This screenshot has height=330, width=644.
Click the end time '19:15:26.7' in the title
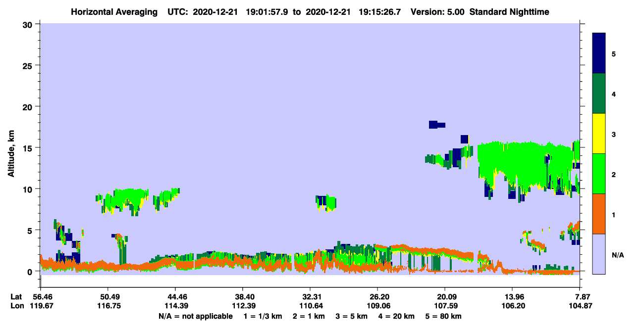[380, 11]
